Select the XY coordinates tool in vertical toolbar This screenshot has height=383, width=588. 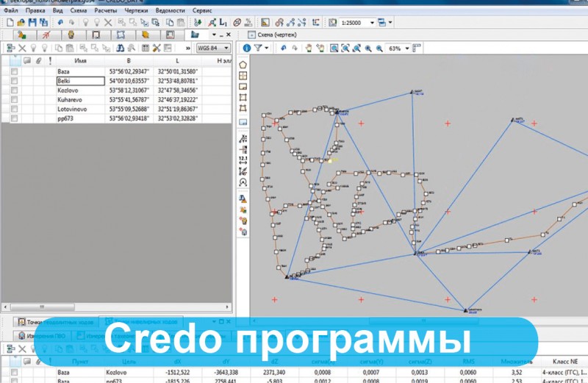coord(243,139)
